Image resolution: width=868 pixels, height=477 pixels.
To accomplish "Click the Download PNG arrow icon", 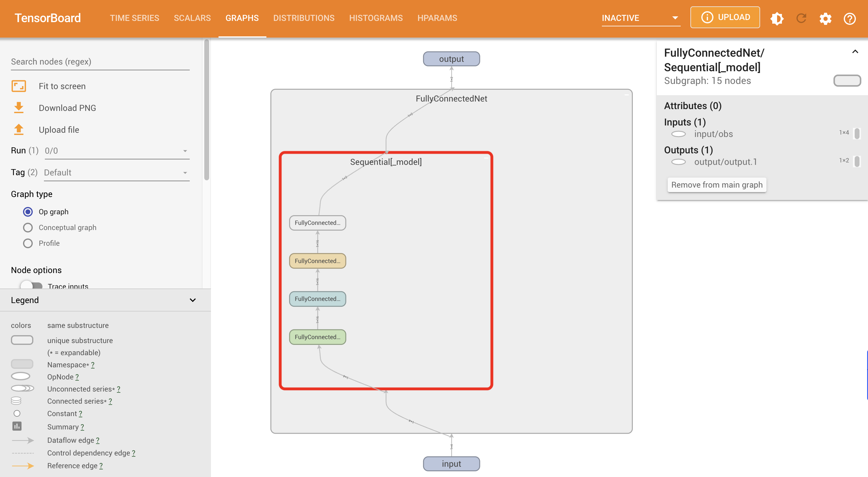I will tap(19, 108).
